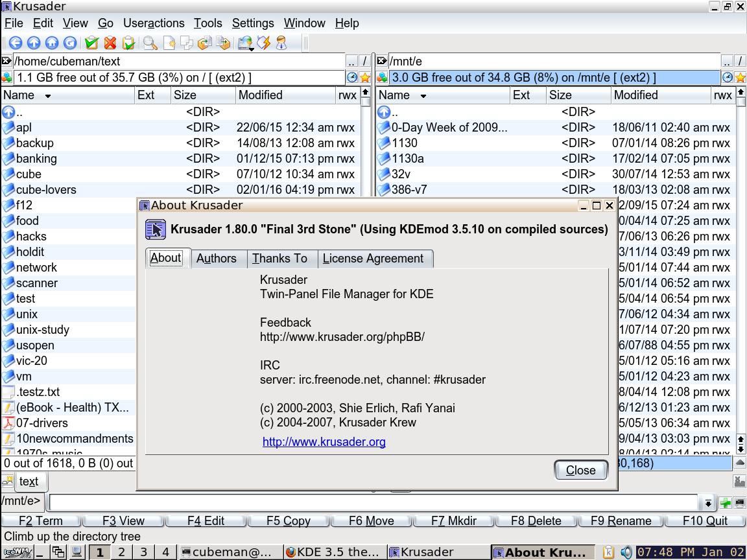Viewport: 747px width, 560px height.
Task: Click the user figure root mode icon
Action: pos(281,43)
